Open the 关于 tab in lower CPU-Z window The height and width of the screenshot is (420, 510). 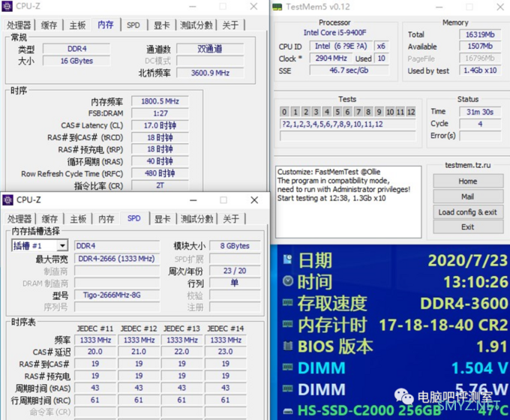pos(231,218)
